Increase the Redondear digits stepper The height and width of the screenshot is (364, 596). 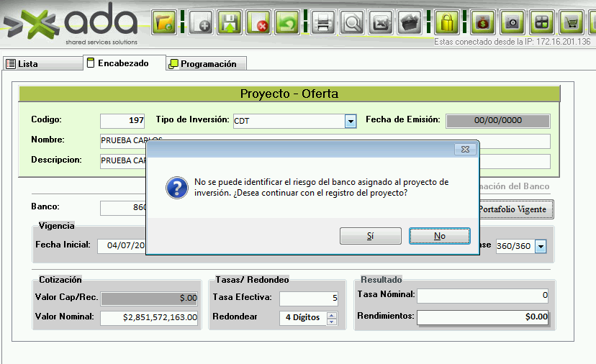[x=332, y=314]
